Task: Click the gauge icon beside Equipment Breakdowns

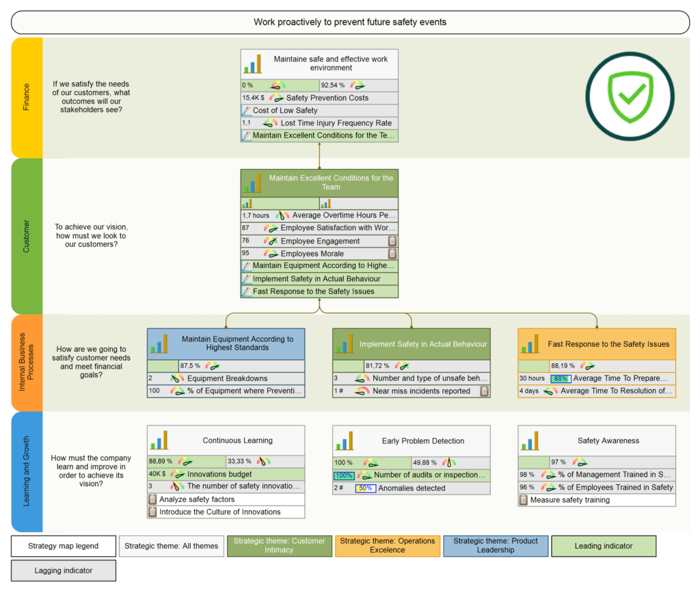Action: [x=176, y=378]
